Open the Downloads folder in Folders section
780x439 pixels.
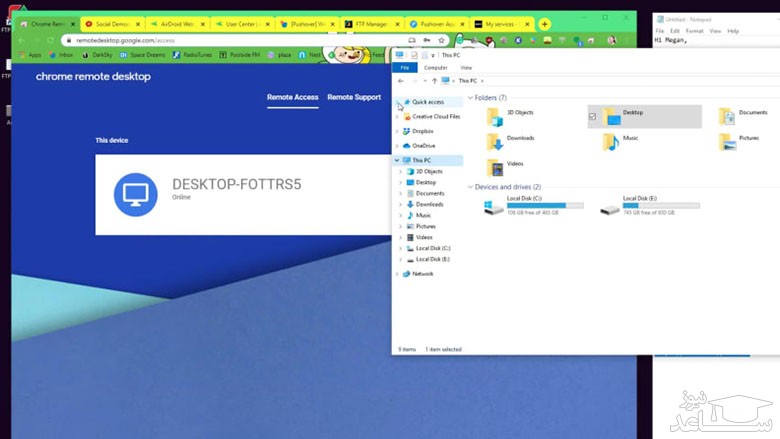pos(496,142)
